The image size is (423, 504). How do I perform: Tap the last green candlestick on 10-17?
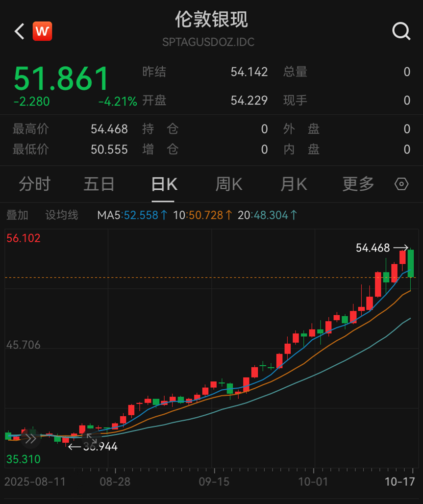coord(411,263)
